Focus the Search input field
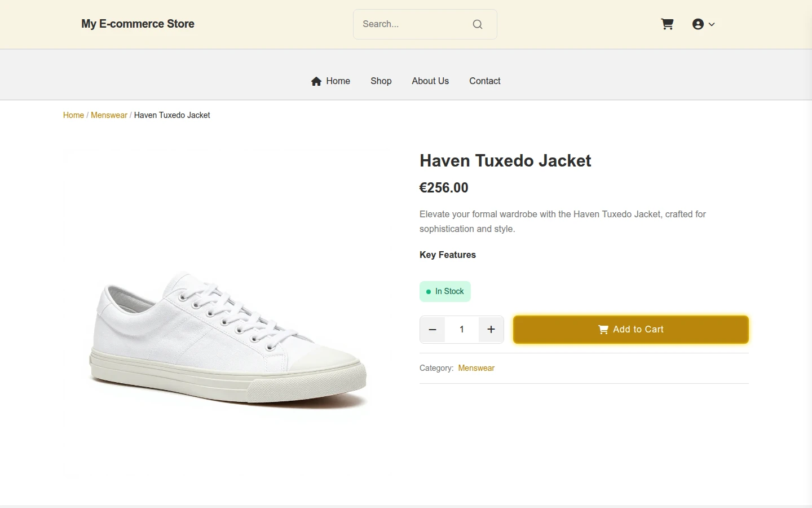Screen dimensions: 812x508 (x=414, y=24)
